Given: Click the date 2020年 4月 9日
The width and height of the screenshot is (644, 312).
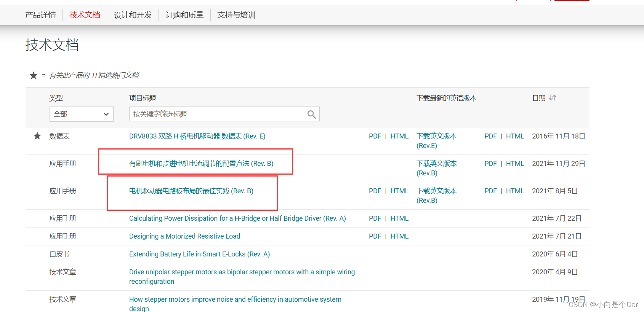Looking at the screenshot, I should [x=555, y=272].
